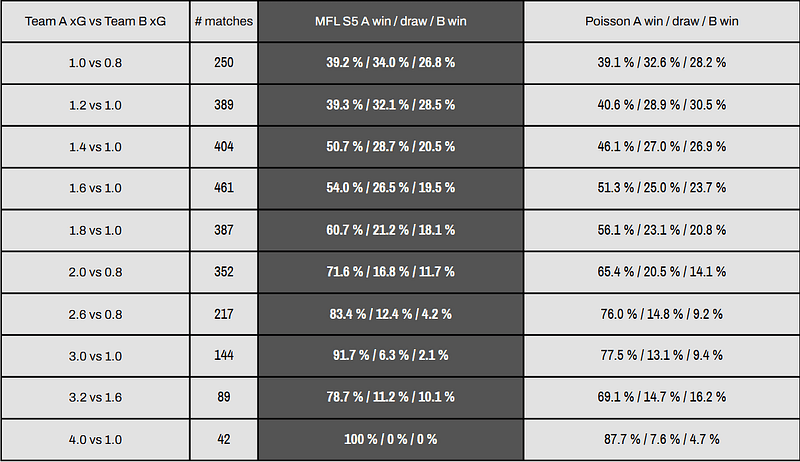This screenshot has width=800, height=462.
Task: Click the 'MFL S5 A win / draw / B win' header
Action: [x=390, y=21]
